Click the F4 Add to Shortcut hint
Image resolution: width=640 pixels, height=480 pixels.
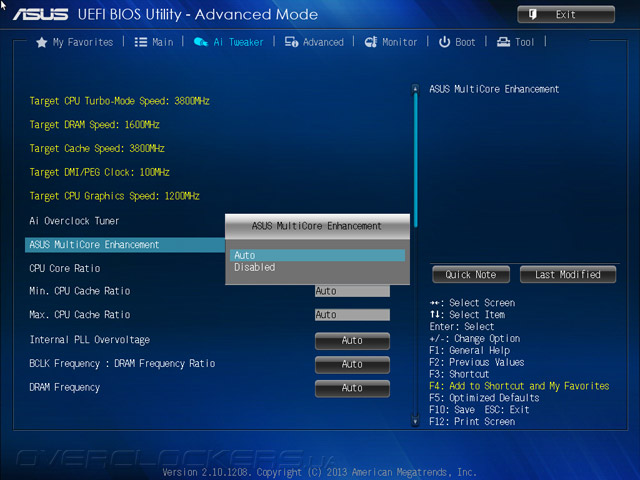pyautogui.click(x=519, y=386)
